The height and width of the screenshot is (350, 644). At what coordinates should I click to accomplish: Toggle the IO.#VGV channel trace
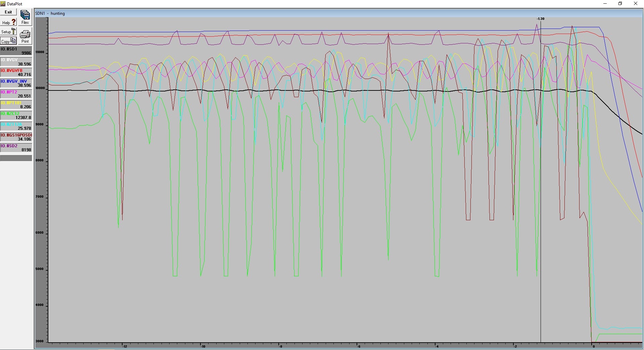[16, 61]
